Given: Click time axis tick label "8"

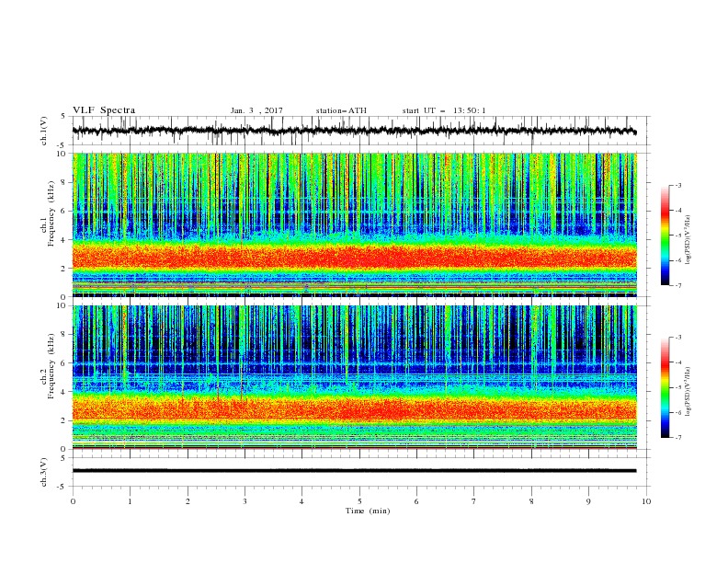Looking at the screenshot, I should tap(531, 501).
